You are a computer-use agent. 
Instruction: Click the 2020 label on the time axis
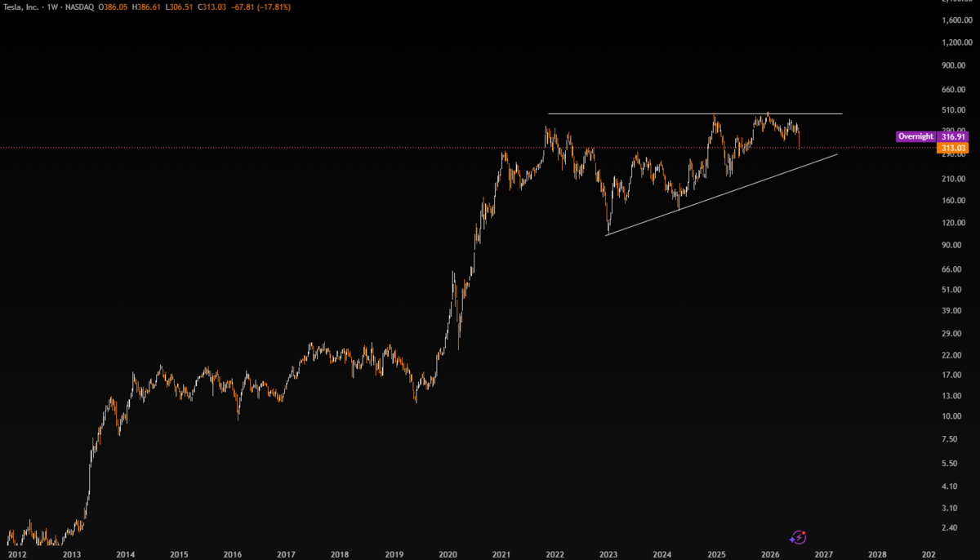(x=448, y=553)
